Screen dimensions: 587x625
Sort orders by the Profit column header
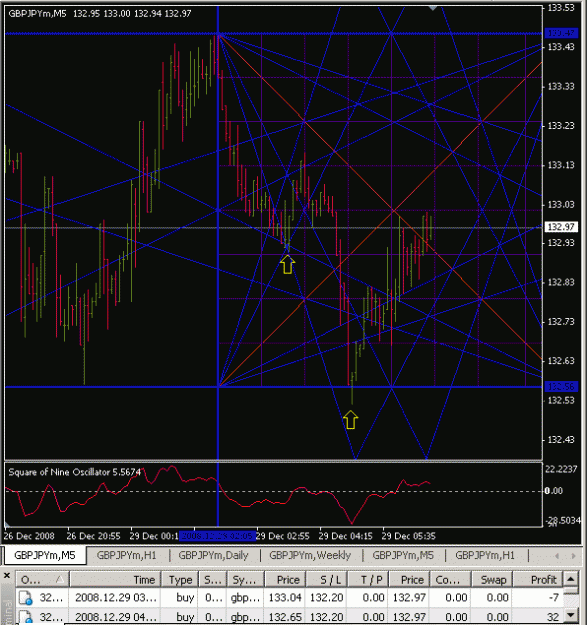(538, 580)
